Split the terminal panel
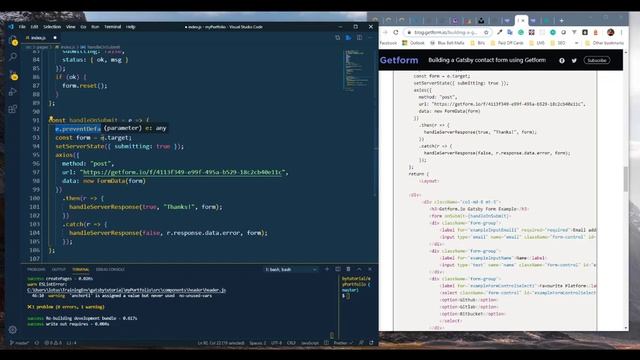The width and height of the screenshot is (640, 360). (x=338, y=269)
